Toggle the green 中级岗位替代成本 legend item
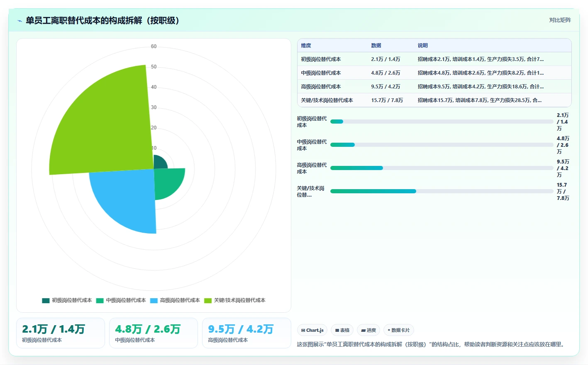This screenshot has width=588, height=365. pyautogui.click(x=121, y=300)
